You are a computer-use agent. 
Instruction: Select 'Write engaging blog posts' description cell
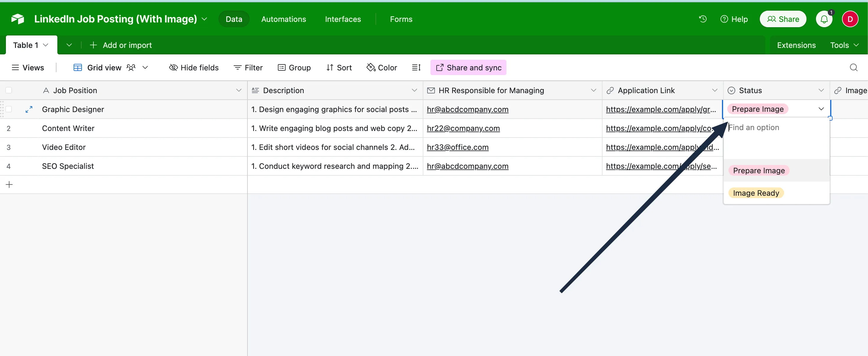(x=335, y=128)
